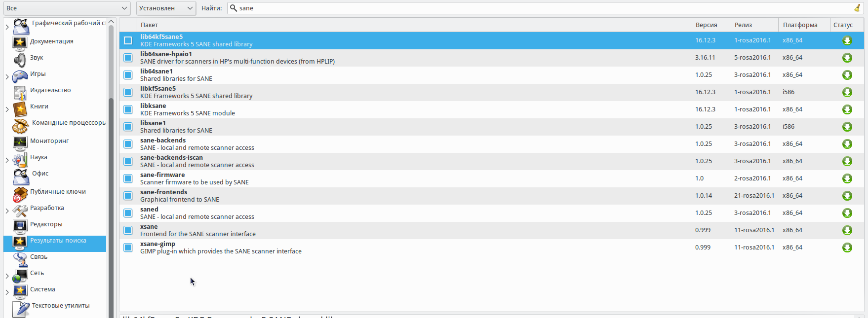Select the Редакторы category label
The image size is (868, 318).
(46, 224)
